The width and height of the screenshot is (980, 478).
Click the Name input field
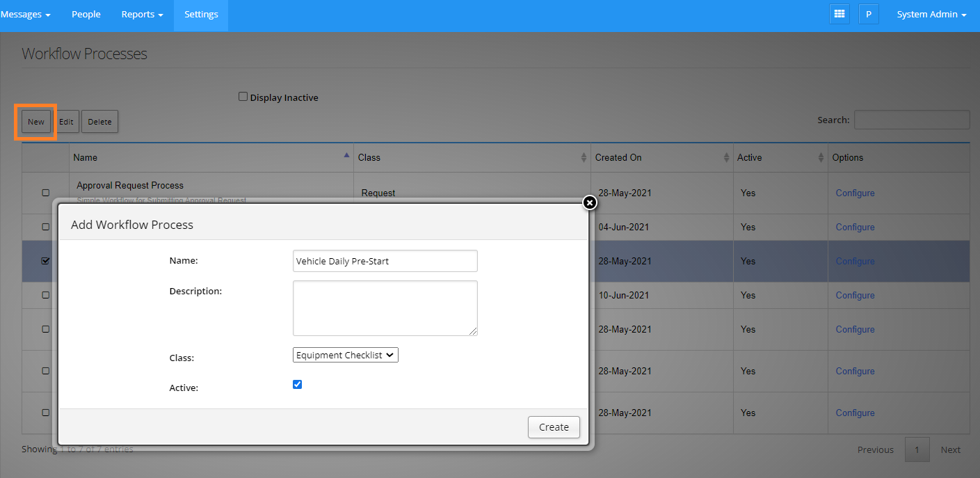pyautogui.click(x=385, y=261)
